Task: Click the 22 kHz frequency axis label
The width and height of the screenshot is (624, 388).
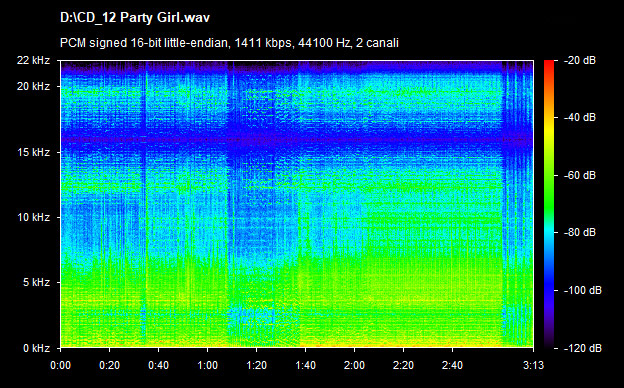Action: (x=33, y=60)
